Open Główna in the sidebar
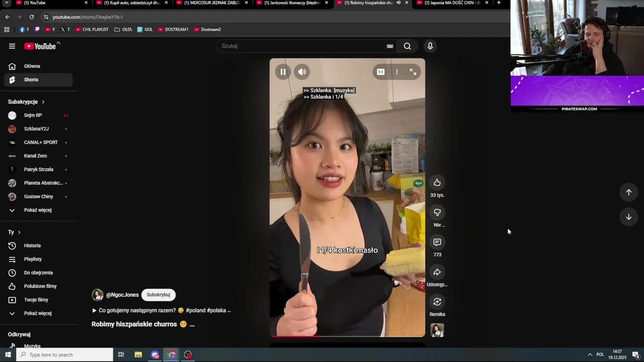The image size is (644, 362). pos(38,66)
